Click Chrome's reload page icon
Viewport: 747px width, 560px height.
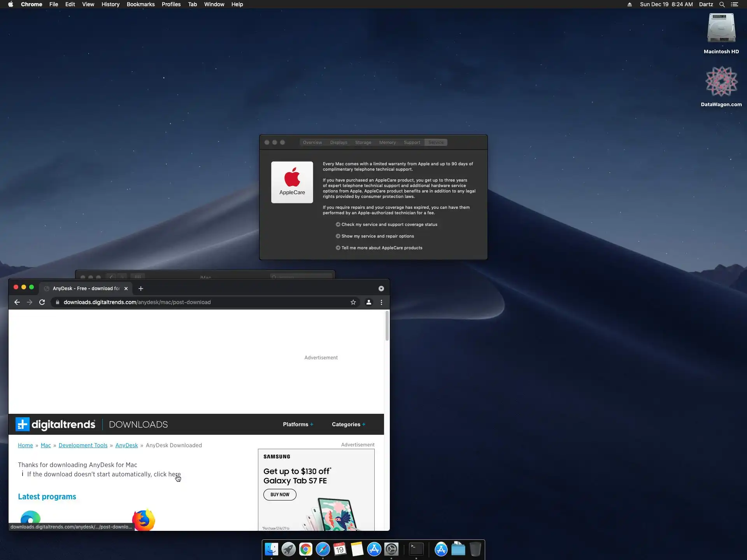[x=42, y=302]
